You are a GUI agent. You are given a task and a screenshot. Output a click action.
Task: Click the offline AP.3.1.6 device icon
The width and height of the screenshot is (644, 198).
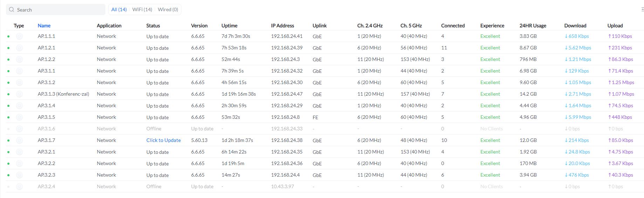click(x=20, y=129)
